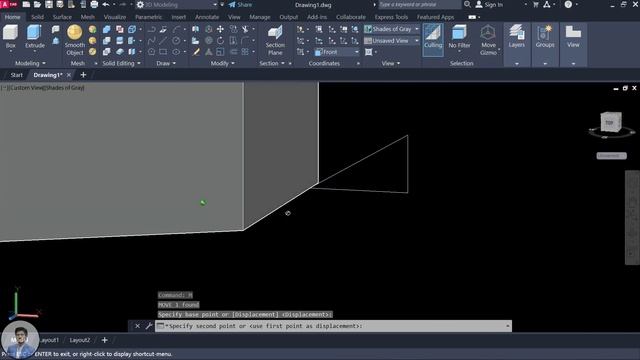This screenshot has width=640, height=360.
Task: Expand the Layers panel dropdown
Action: (x=517, y=64)
